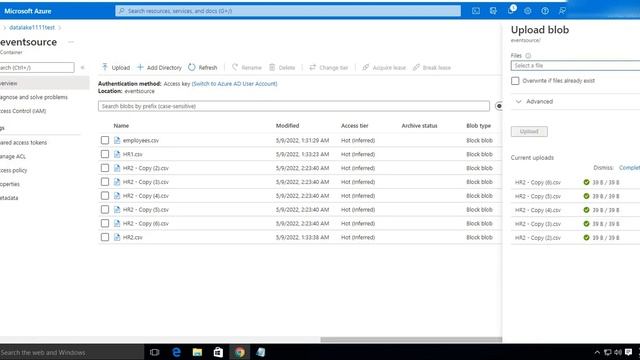Go to datalake1111test breadcrumb
This screenshot has width=640, height=360.
tap(32, 27)
